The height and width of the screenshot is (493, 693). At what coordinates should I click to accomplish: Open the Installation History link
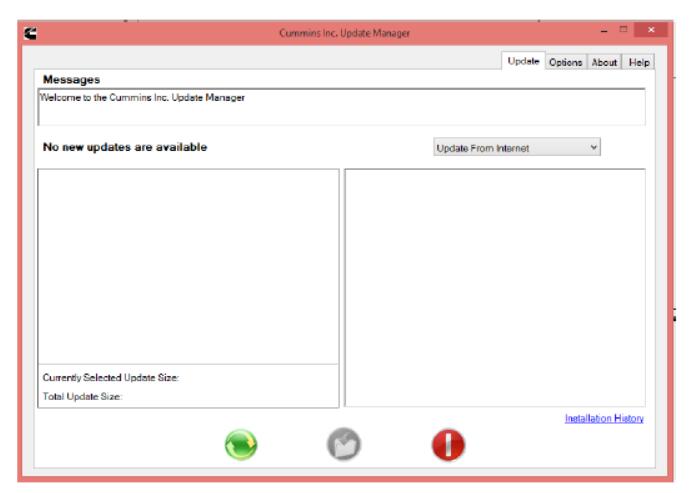point(604,418)
